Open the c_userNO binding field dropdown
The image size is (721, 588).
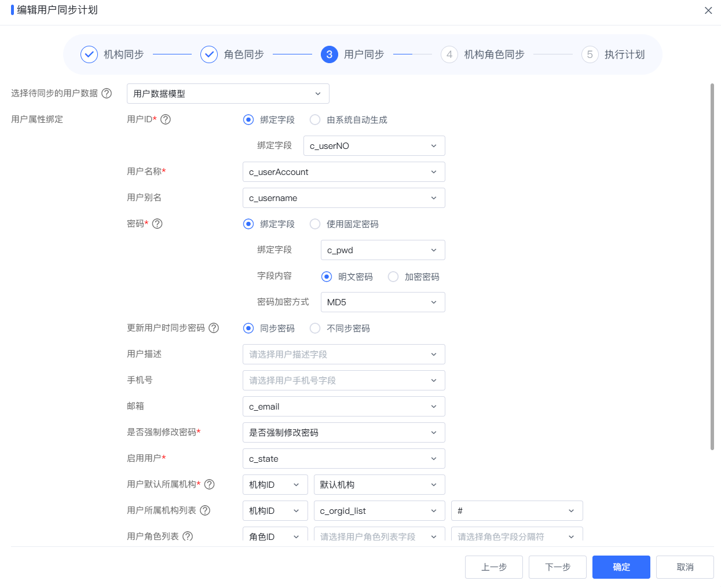(x=374, y=146)
